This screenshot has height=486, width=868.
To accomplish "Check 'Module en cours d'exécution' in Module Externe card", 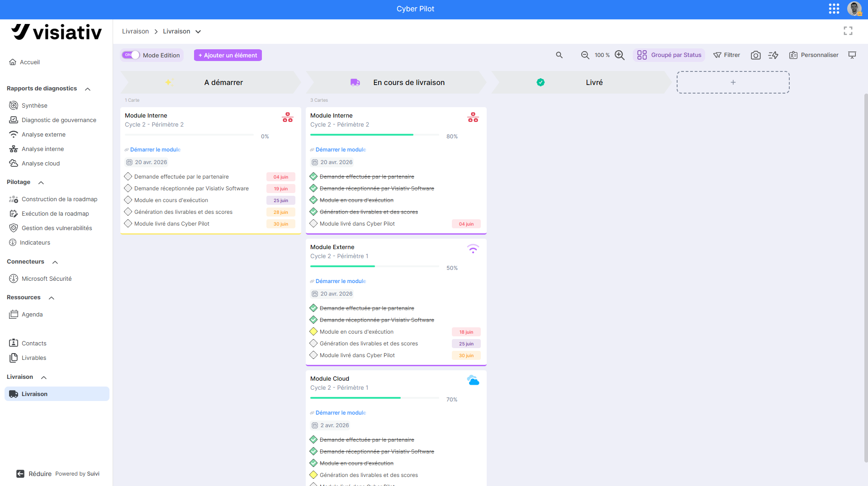I will (313, 331).
